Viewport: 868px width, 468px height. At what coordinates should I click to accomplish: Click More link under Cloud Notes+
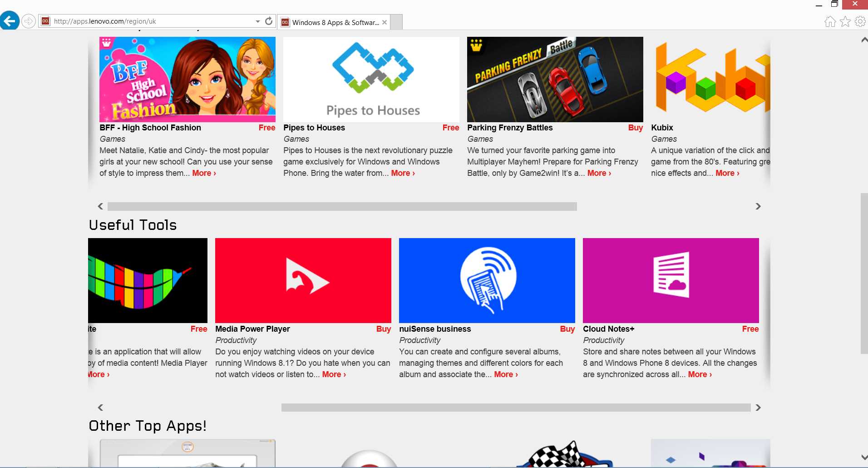point(700,374)
